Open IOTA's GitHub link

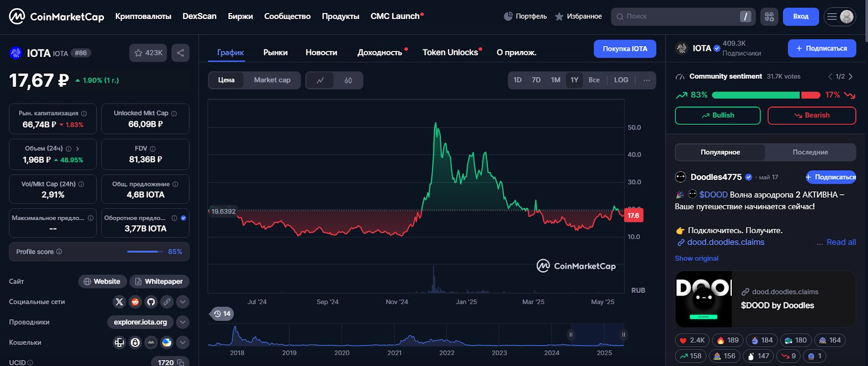tap(151, 302)
